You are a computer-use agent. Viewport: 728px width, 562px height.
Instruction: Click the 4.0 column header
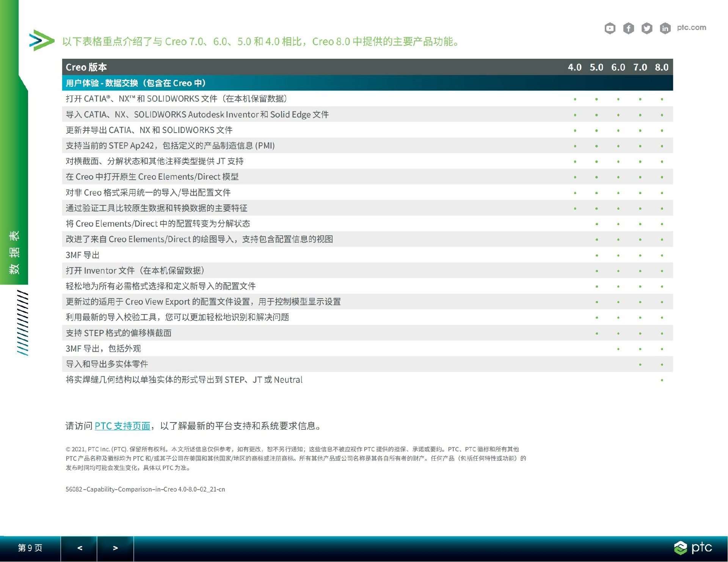[575, 67]
